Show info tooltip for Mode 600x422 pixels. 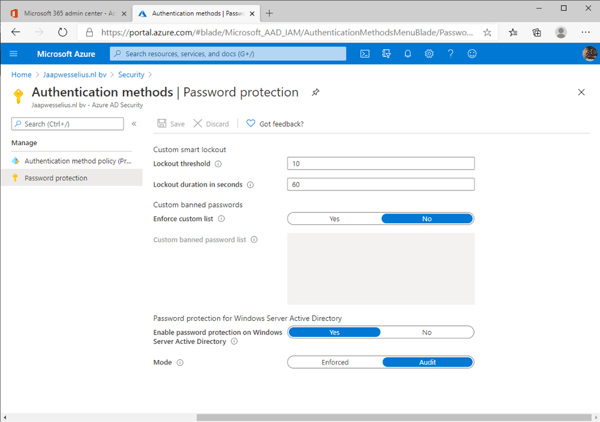click(x=180, y=362)
